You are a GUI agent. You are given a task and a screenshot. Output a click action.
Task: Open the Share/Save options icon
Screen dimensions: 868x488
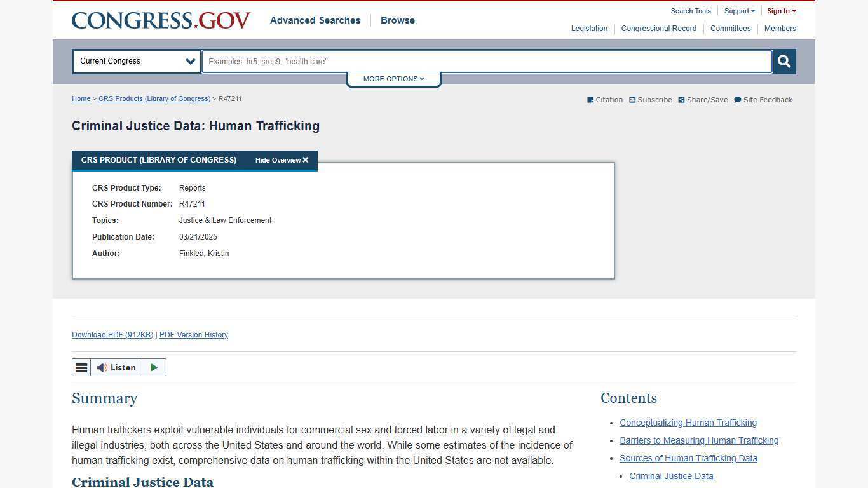pyautogui.click(x=681, y=100)
